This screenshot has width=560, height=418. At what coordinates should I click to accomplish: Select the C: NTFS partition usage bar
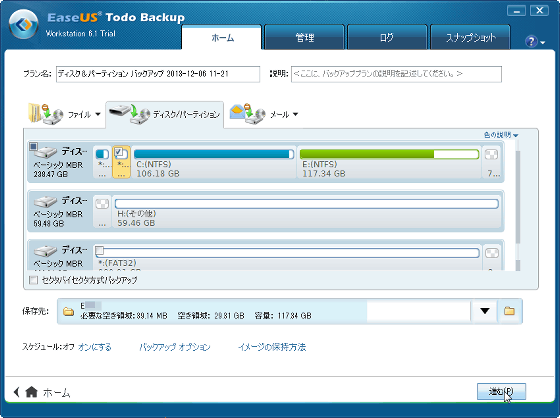pos(214,154)
